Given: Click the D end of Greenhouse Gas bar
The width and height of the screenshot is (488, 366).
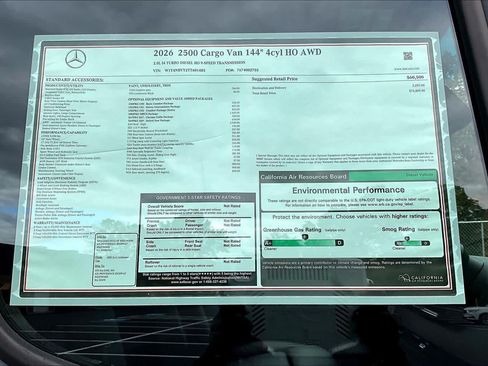Looking at the screenshot, I should coord(339,243).
